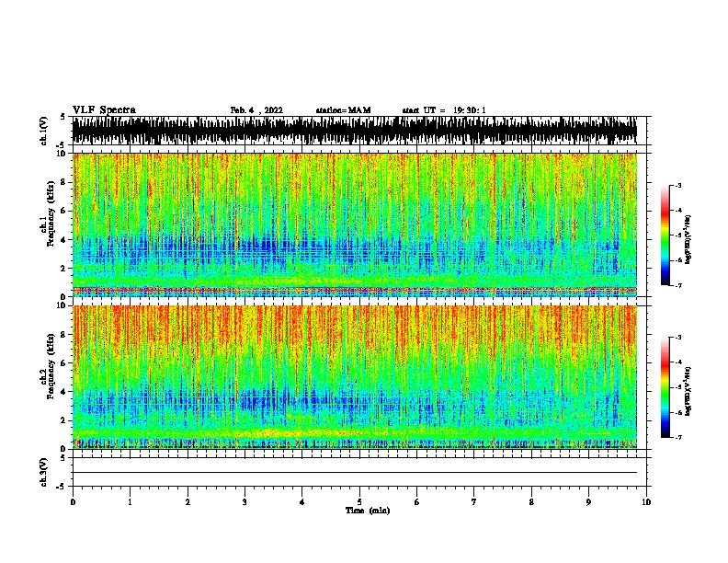Click the "5" tick on ch.1(V) axis

[x=63, y=117]
